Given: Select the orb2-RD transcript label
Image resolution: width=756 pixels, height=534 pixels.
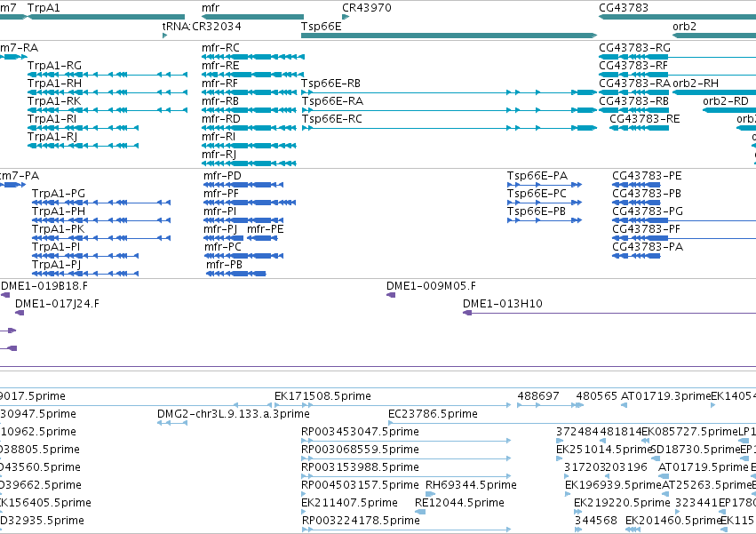Looking at the screenshot, I should tap(726, 101).
